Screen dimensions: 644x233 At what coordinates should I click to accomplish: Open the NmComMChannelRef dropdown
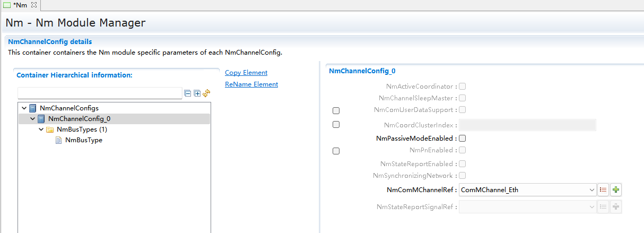[592, 189]
